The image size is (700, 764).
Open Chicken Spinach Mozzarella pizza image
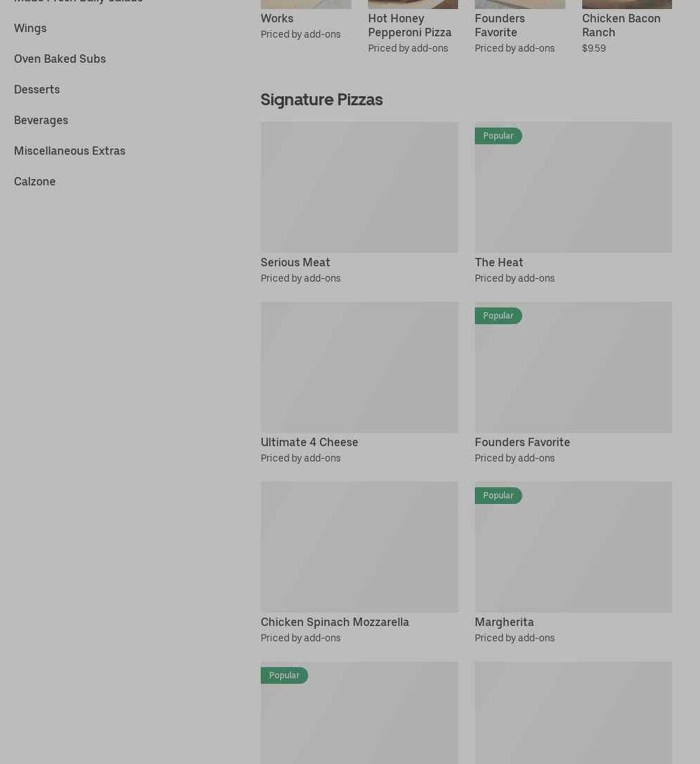point(359,547)
